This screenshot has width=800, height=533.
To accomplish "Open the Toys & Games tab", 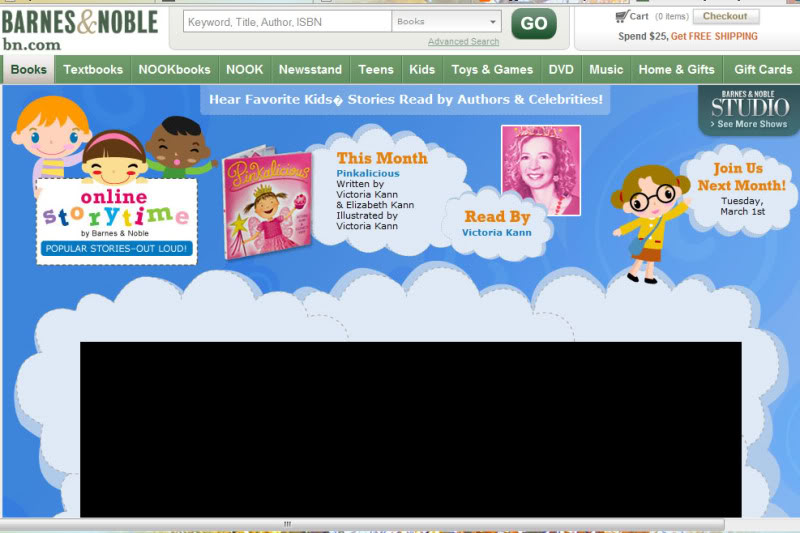I will point(492,70).
